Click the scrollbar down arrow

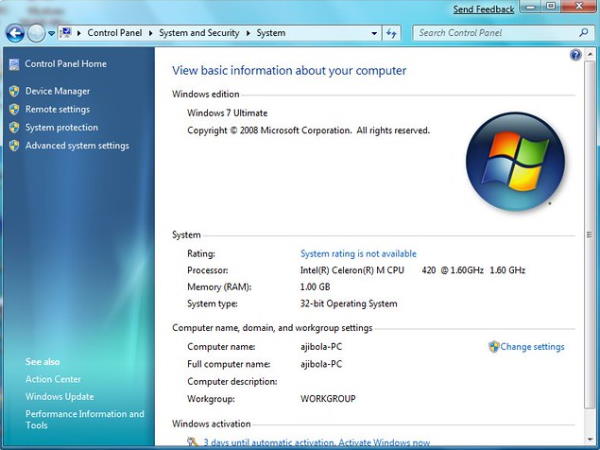[590, 439]
